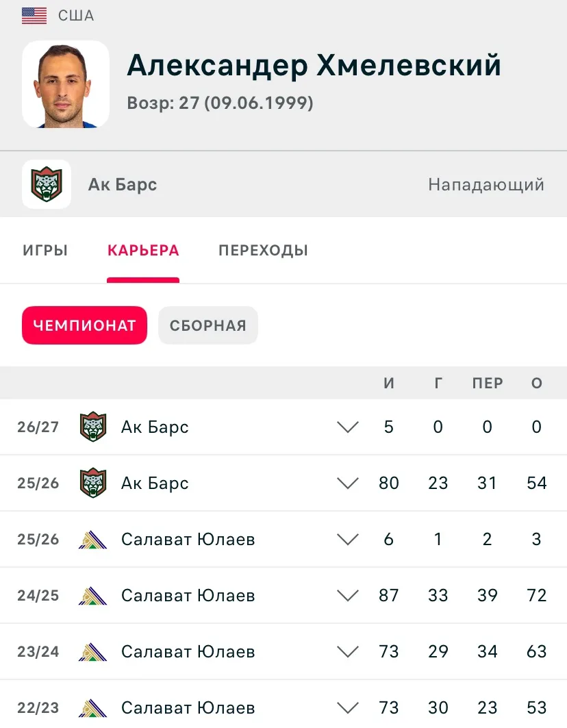Select the КАРЬЕРА tab
This screenshot has width=567, height=728.
pyautogui.click(x=143, y=250)
